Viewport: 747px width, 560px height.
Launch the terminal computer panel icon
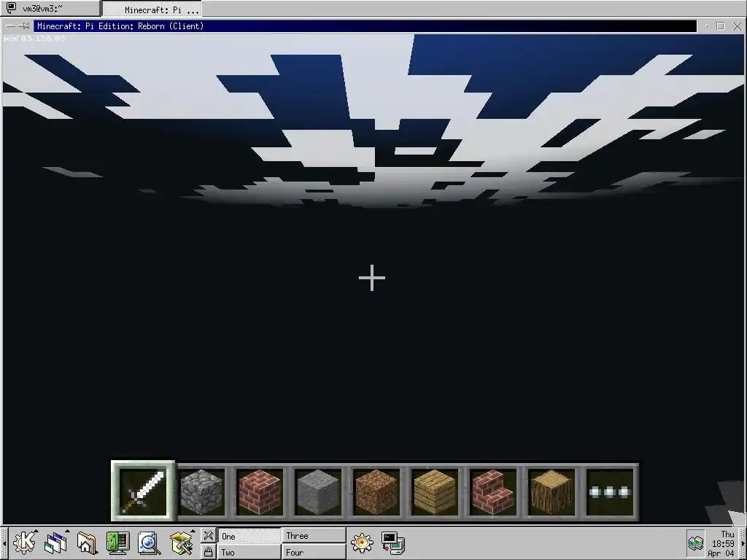393,542
